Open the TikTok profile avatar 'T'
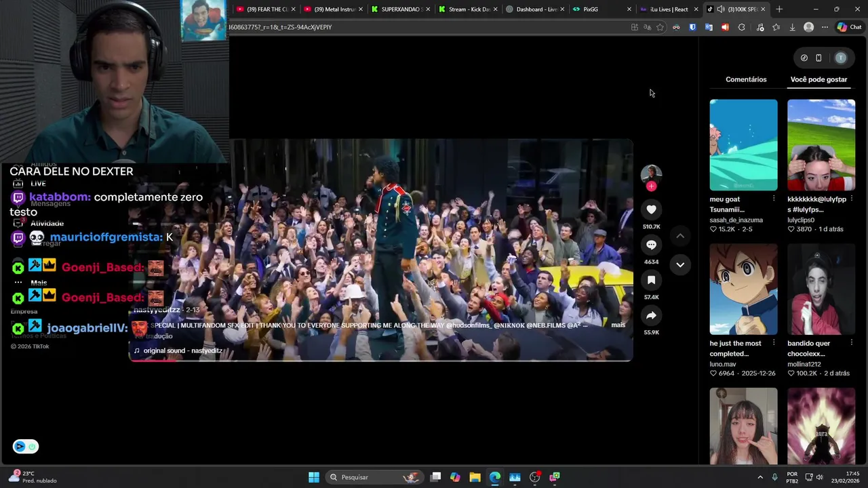The height and width of the screenshot is (488, 868). click(841, 58)
